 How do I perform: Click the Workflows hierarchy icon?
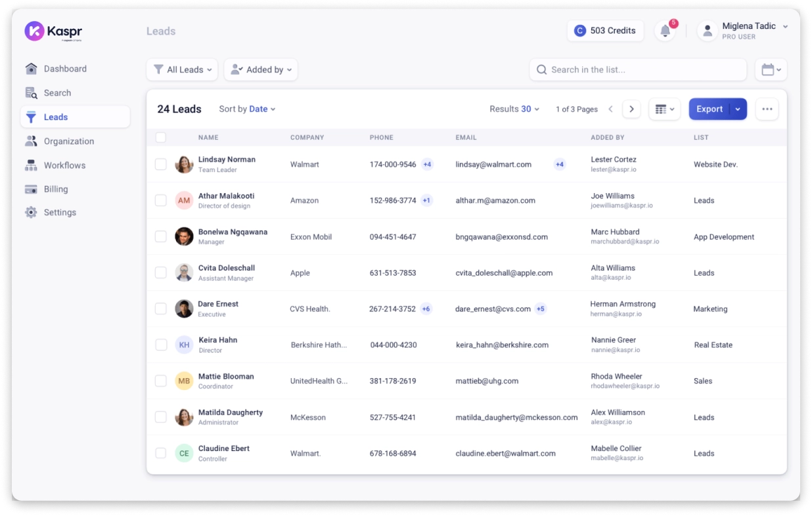click(x=31, y=165)
